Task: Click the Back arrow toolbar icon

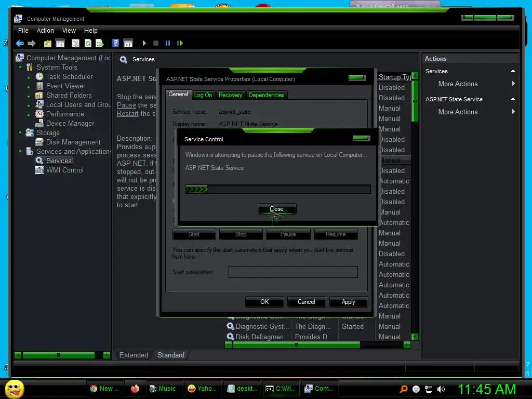Action: click(20, 43)
